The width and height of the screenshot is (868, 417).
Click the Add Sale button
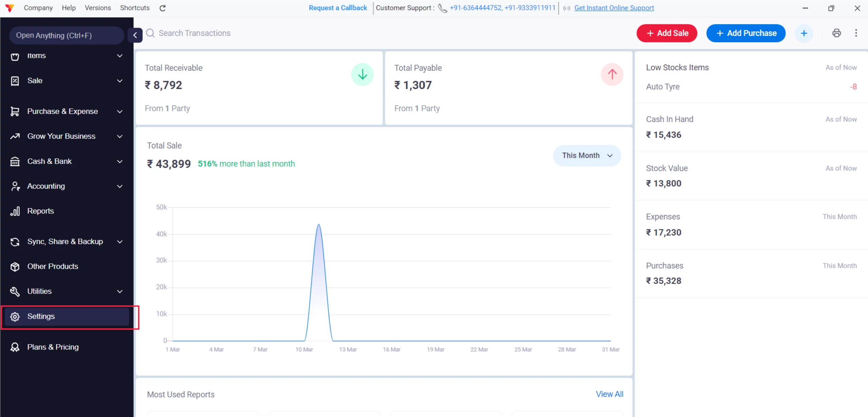[x=667, y=33]
